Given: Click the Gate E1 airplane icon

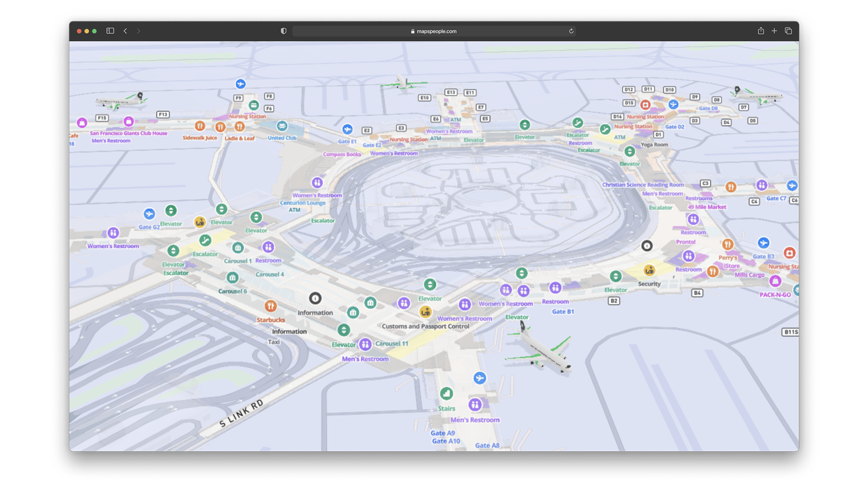Looking at the screenshot, I should [347, 129].
